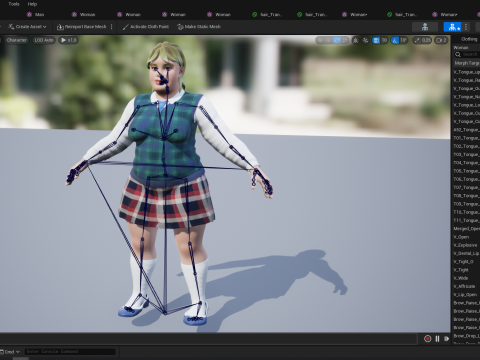This screenshot has height=360, width=480.
Task: Toggle grid snapping in viewport
Action: (x=376, y=40)
